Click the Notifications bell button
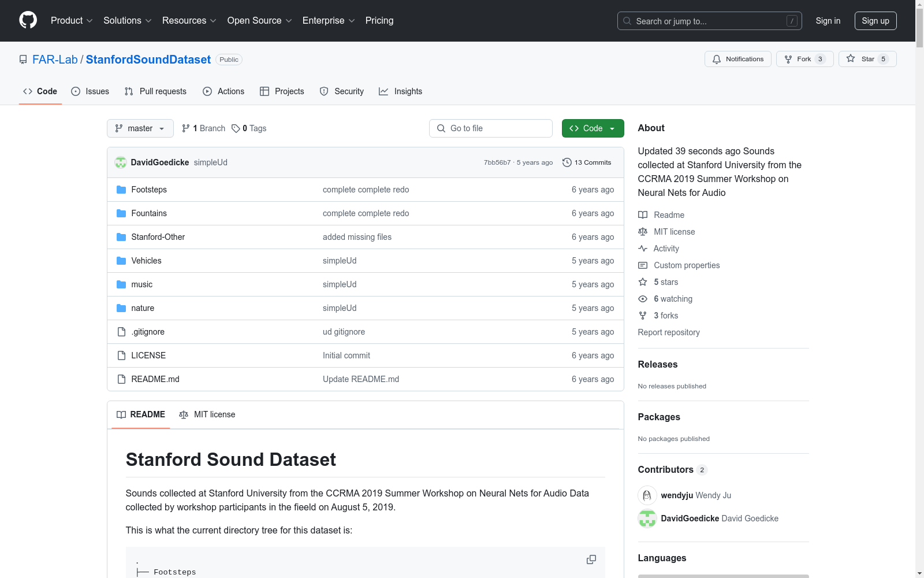The height and width of the screenshot is (578, 924). 738,59
